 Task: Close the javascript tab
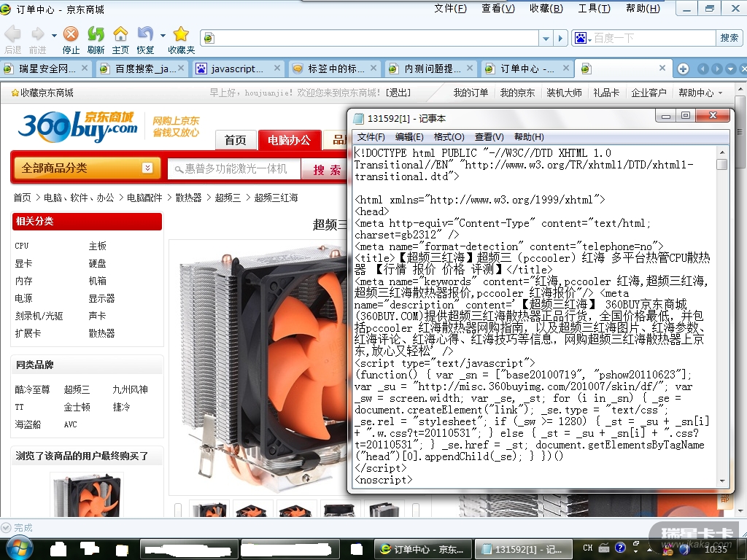pos(277,68)
